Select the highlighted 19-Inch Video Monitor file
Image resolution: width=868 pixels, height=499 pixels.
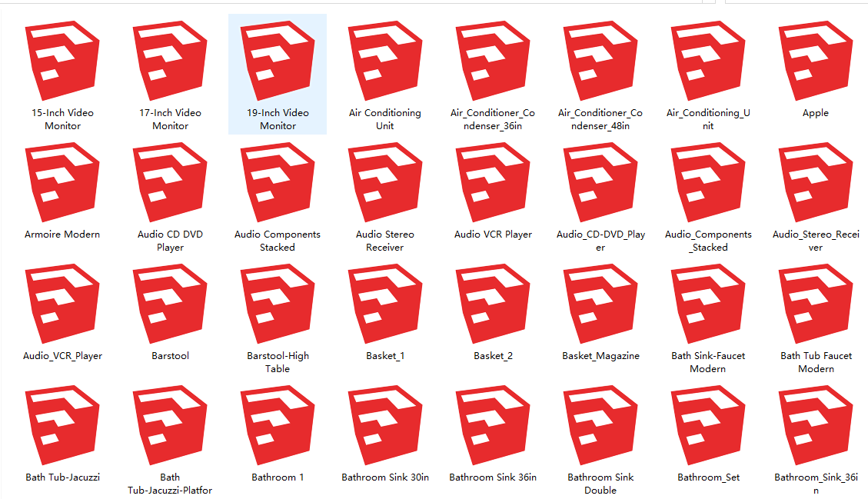tap(278, 60)
